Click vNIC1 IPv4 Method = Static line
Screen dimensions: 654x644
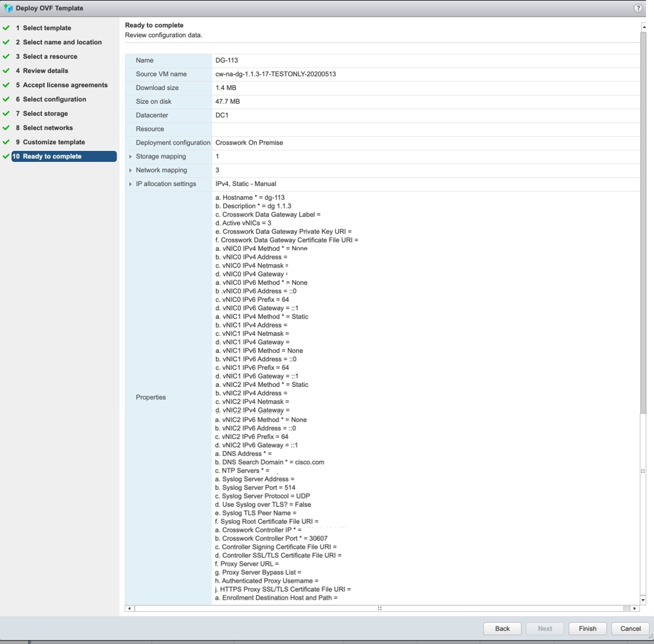click(262, 317)
